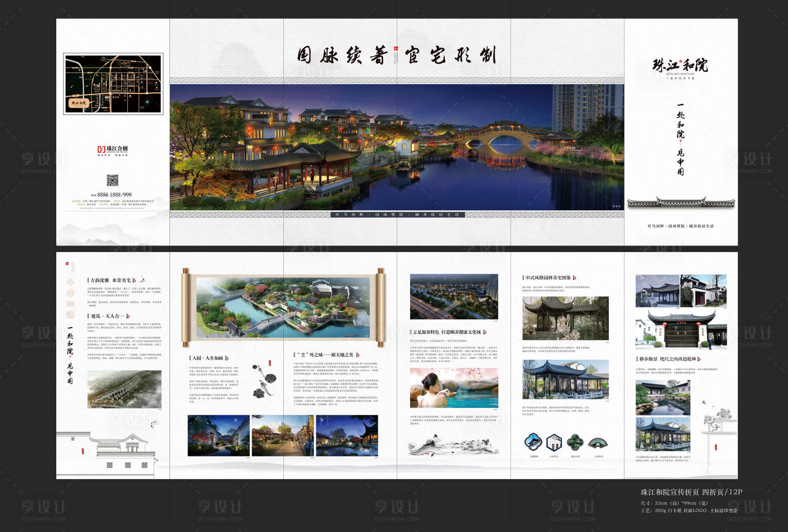Screen dimensions: 788x532
Task: Click vertical 一处和院 见中国 on the inner left page
Action: [70, 355]
